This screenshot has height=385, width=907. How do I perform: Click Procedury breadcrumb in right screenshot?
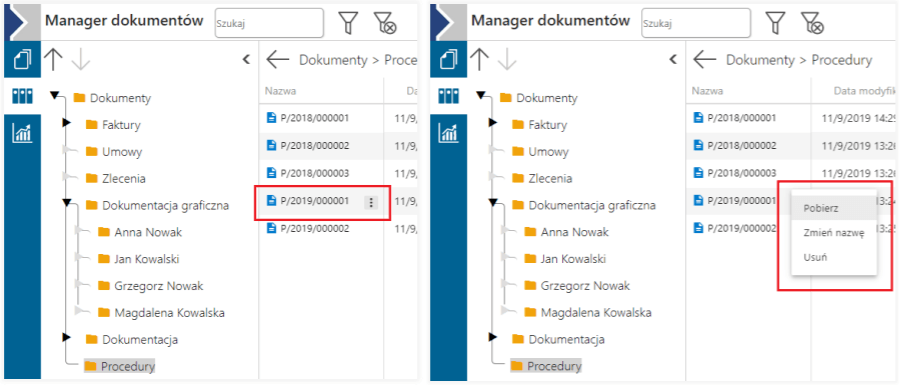[x=842, y=60]
